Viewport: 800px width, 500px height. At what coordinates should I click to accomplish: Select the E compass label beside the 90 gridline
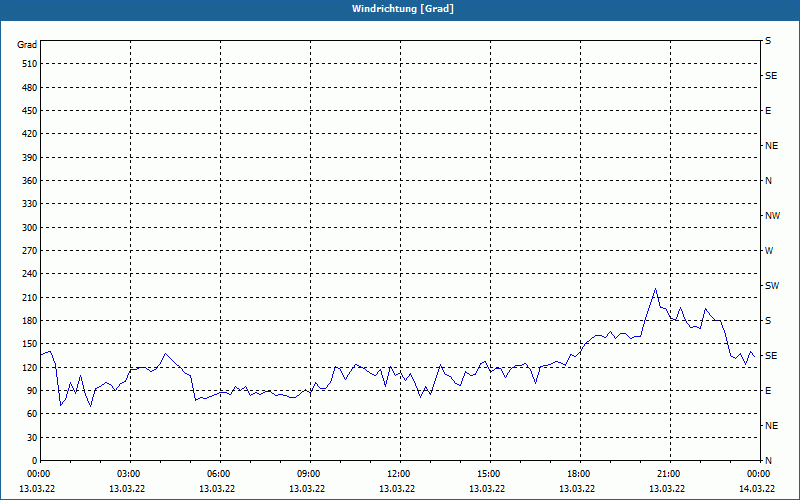click(768, 391)
